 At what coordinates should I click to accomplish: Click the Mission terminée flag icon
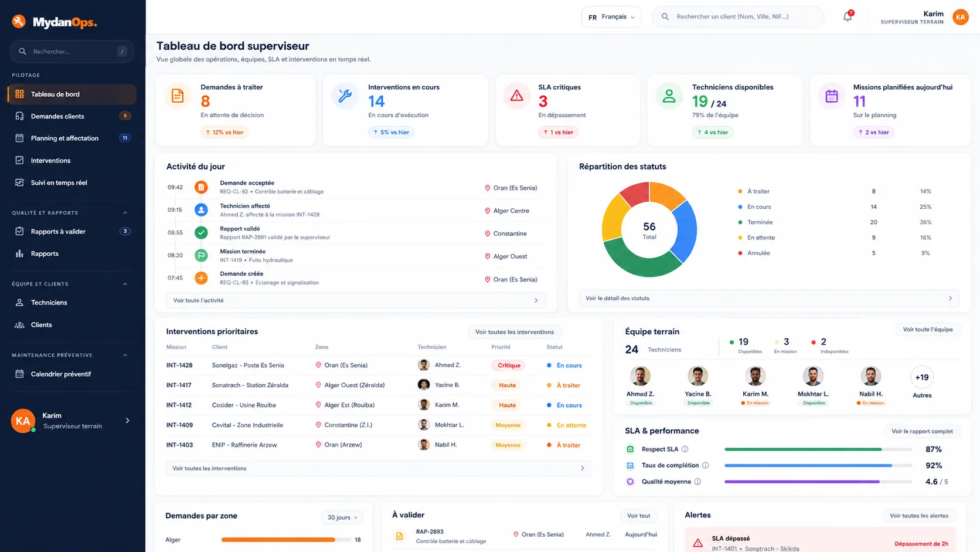(x=201, y=255)
